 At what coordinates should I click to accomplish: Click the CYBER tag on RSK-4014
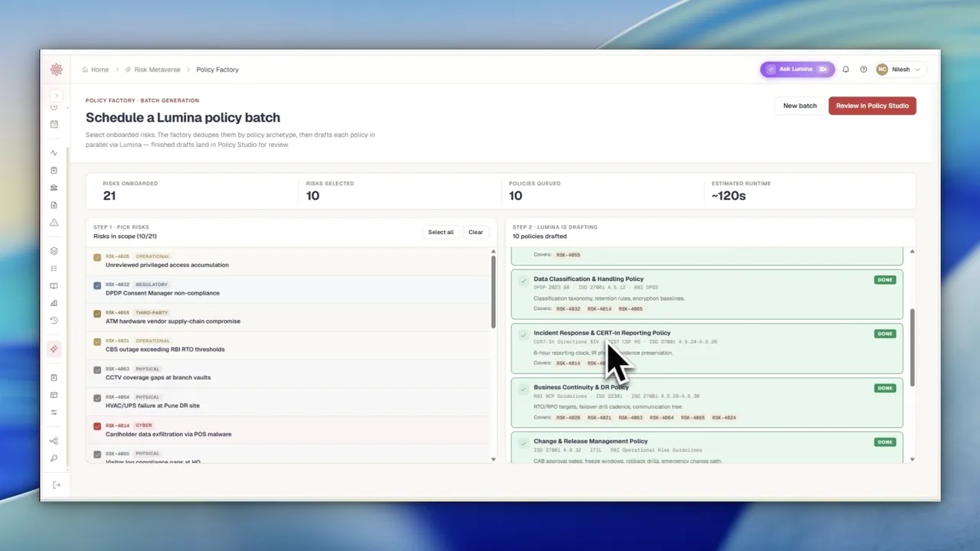(x=143, y=425)
